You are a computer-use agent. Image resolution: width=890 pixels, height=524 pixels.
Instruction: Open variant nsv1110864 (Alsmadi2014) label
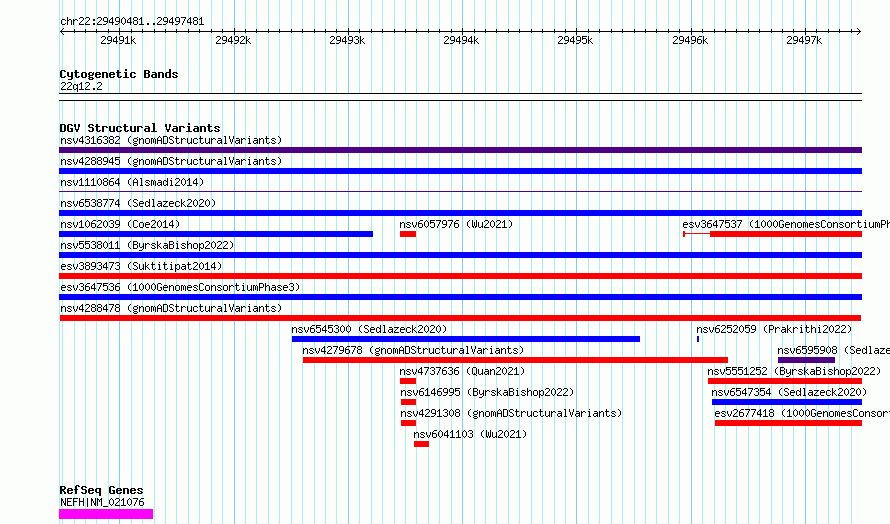(x=132, y=182)
